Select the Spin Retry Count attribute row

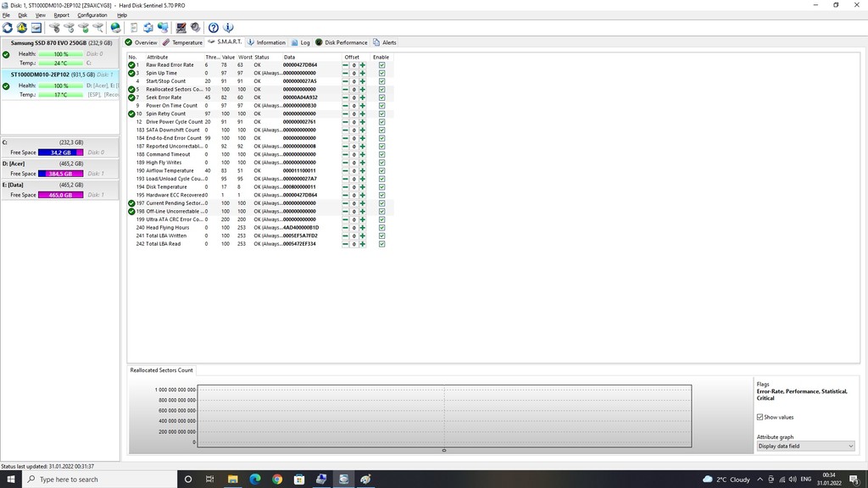(x=260, y=114)
